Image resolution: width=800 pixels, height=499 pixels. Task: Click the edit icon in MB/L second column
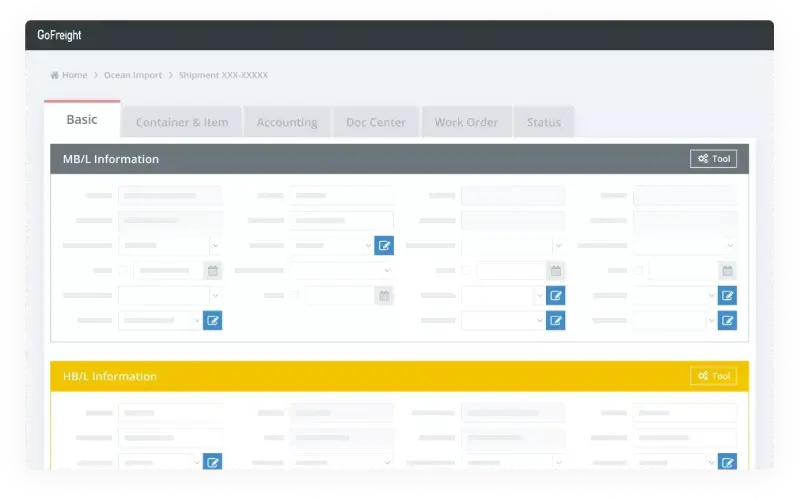point(384,245)
